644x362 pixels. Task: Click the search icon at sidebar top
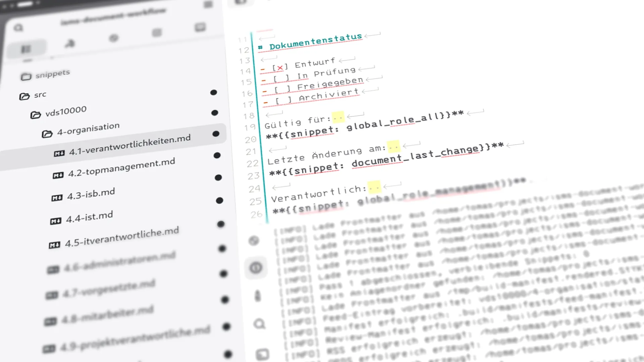(x=18, y=27)
